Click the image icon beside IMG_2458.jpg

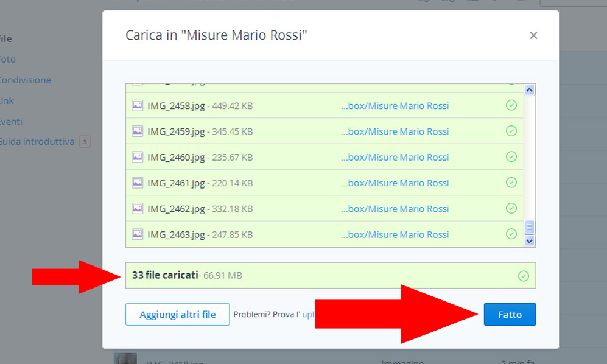pyautogui.click(x=138, y=105)
